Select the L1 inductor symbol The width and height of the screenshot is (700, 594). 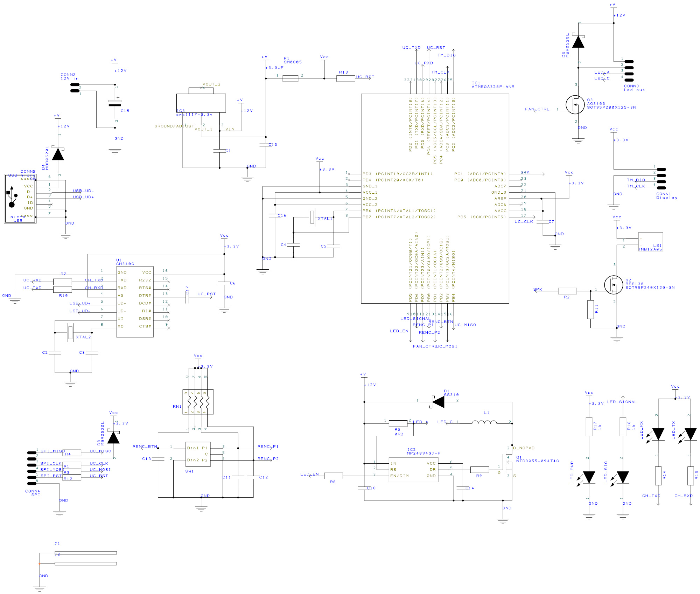pyautogui.click(x=484, y=422)
